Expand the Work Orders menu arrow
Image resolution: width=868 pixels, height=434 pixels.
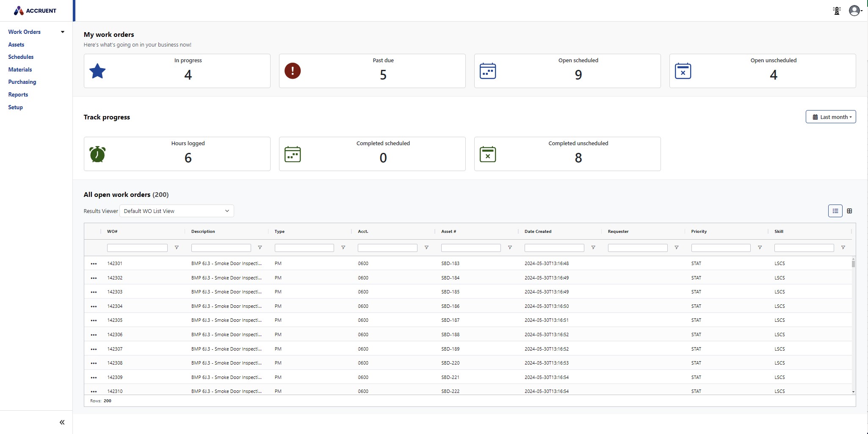pyautogui.click(x=63, y=32)
